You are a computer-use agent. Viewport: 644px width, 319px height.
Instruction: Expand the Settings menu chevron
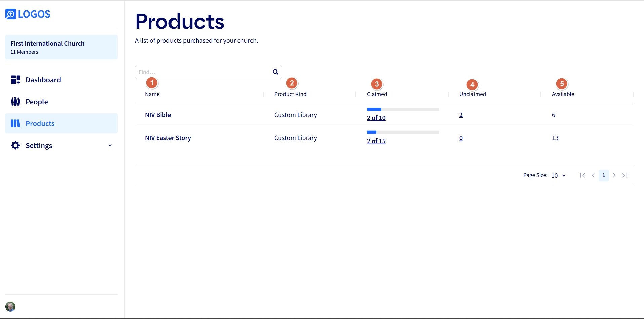coord(110,146)
